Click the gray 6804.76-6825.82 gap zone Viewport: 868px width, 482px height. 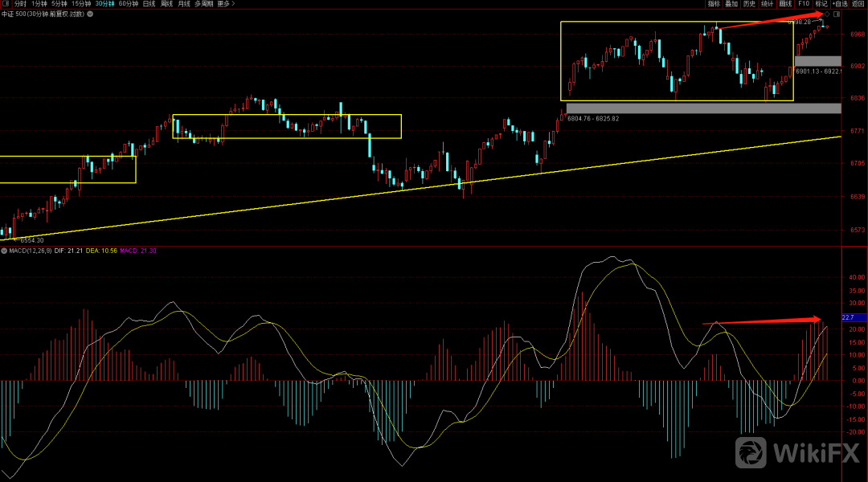[x=703, y=108]
